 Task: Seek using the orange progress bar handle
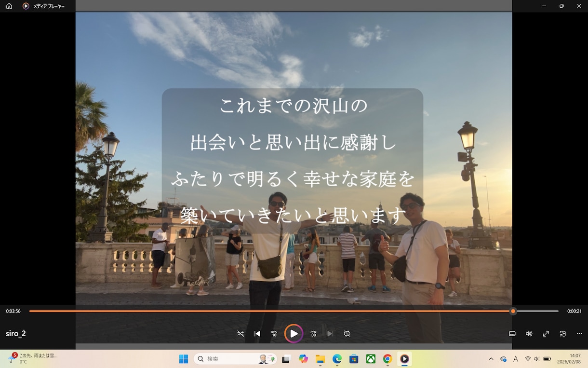point(513,311)
